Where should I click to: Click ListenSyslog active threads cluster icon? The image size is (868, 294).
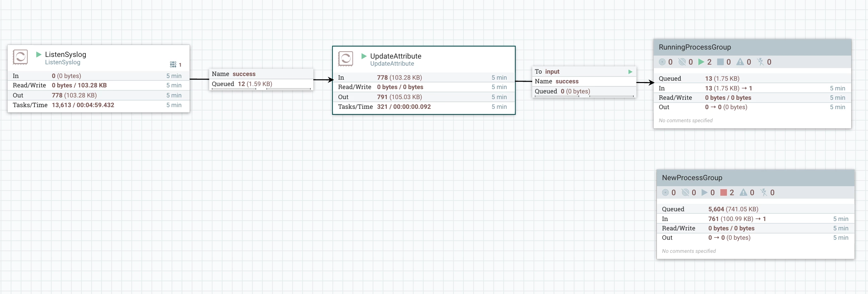tap(173, 64)
